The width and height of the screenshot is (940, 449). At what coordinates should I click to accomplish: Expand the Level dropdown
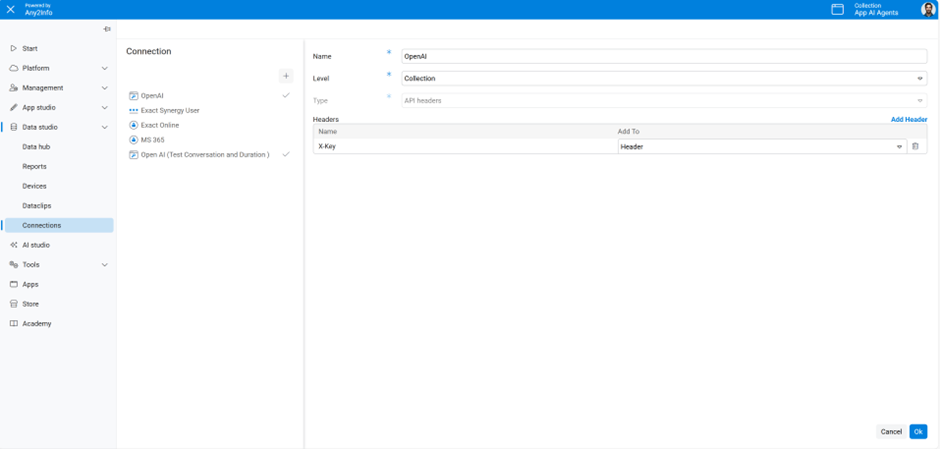point(920,79)
